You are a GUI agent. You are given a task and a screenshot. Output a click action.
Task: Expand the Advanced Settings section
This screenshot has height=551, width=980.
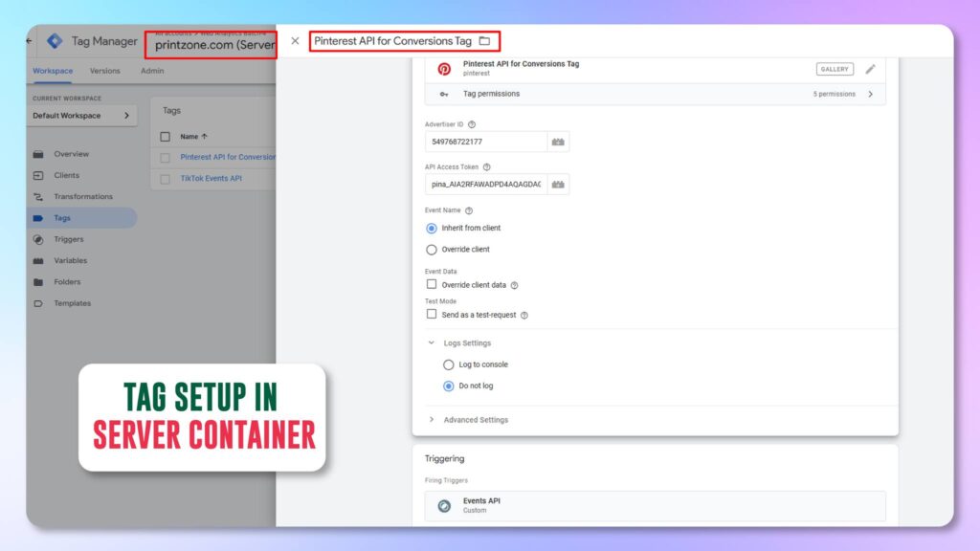point(432,420)
